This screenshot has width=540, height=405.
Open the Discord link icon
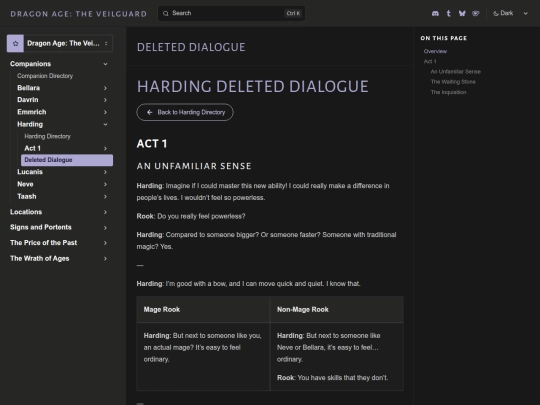coord(435,13)
